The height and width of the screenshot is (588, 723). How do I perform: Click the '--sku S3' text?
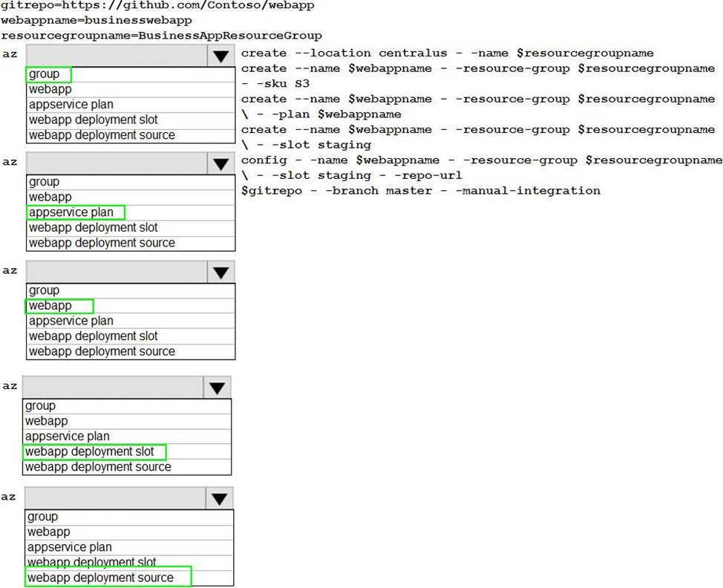pyautogui.click(x=275, y=84)
